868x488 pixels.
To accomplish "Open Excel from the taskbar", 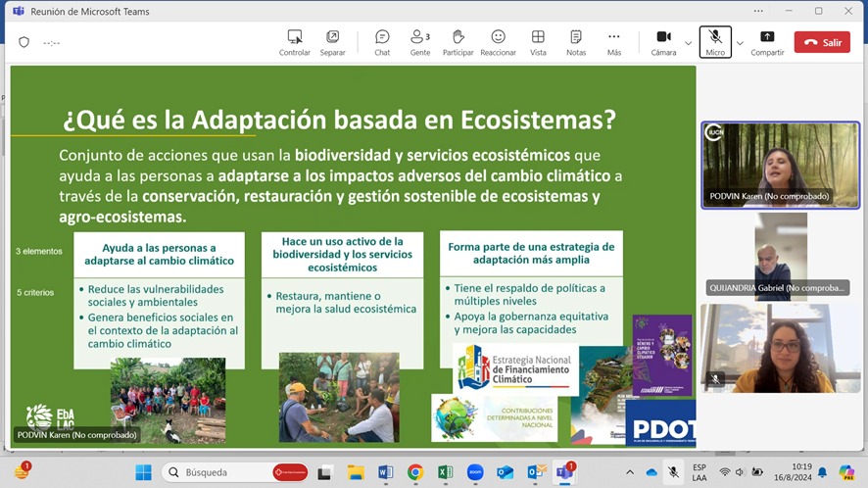I will (x=445, y=472).
